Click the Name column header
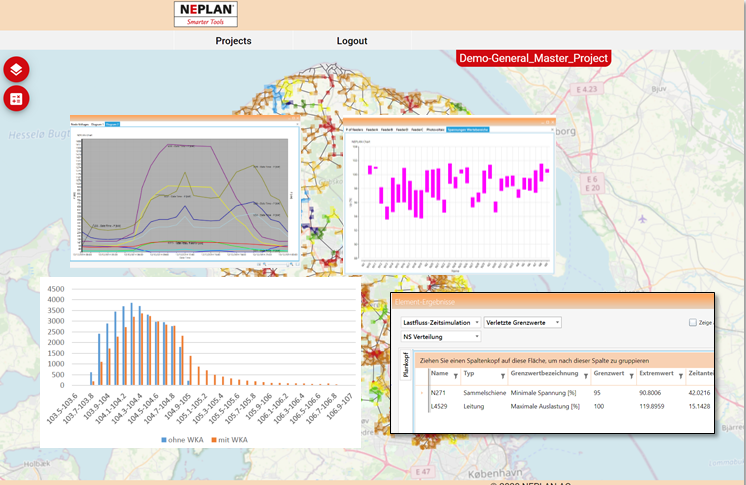The width and height of the screenshot is (746, 485). point(440,373)
